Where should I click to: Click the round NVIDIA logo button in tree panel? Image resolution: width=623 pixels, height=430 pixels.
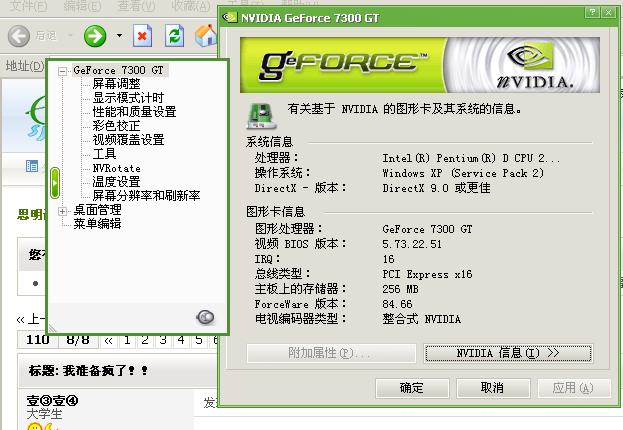click(205, 317)
